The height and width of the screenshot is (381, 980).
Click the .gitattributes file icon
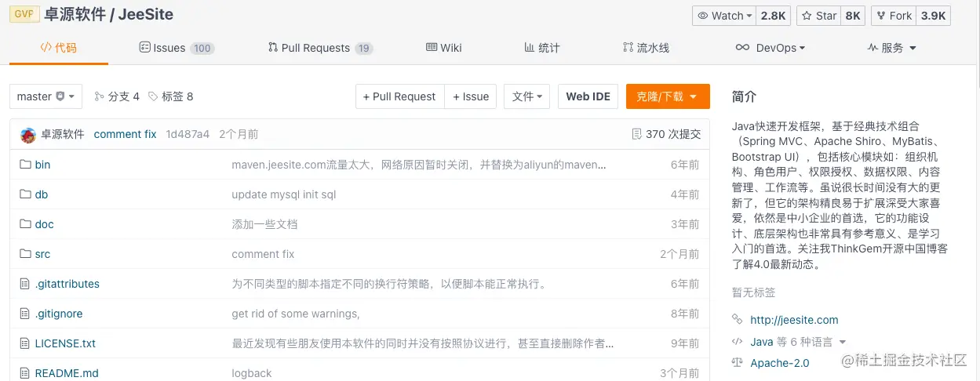(x=24, y=284)
